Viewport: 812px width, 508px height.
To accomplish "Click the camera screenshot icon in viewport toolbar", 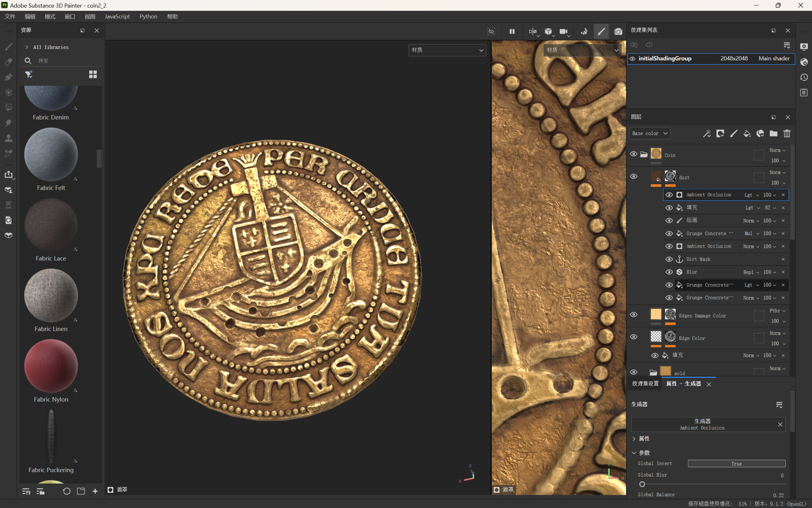I will [x=618, y=31].
